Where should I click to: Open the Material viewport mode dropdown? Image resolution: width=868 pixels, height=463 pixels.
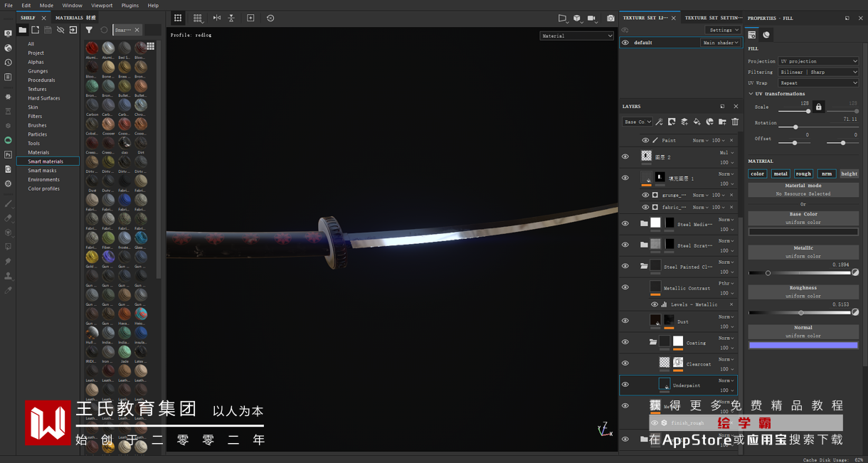(576, 36)
